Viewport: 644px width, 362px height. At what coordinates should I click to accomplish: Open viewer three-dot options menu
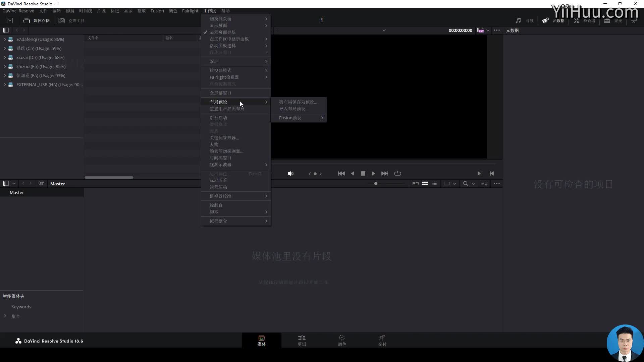pos(497,30)
